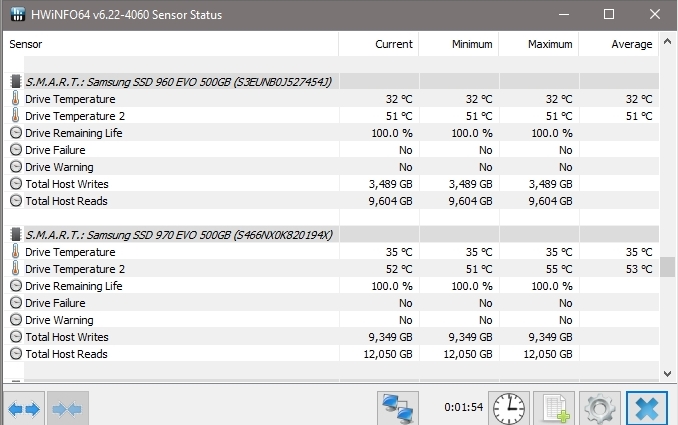Select the Samsung SSD 970 EVO 500GB header row
678x425 pixels.
click(333, 234)
